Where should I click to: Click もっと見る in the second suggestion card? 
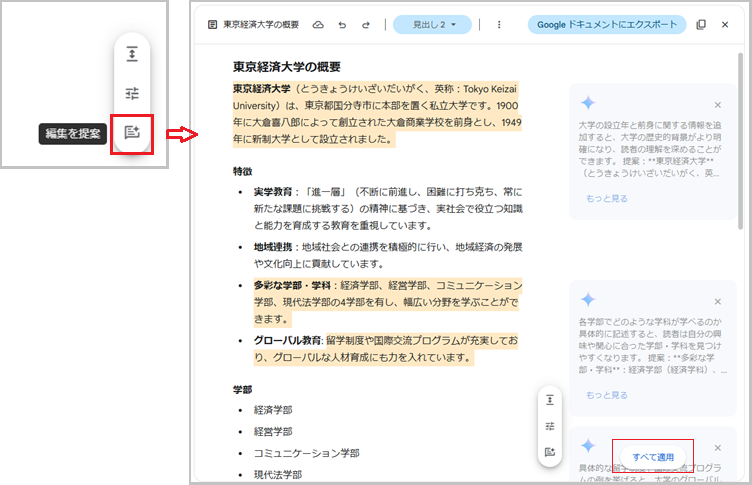click(607, 395)
